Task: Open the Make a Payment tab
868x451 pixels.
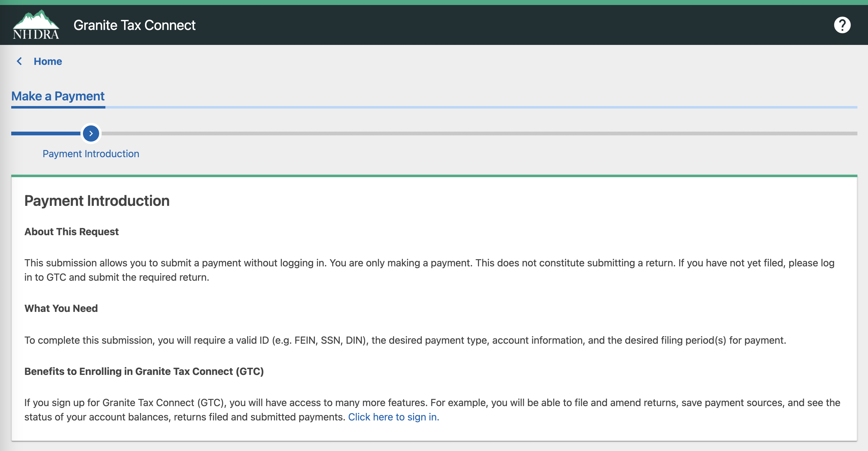Action: (58, 96)
